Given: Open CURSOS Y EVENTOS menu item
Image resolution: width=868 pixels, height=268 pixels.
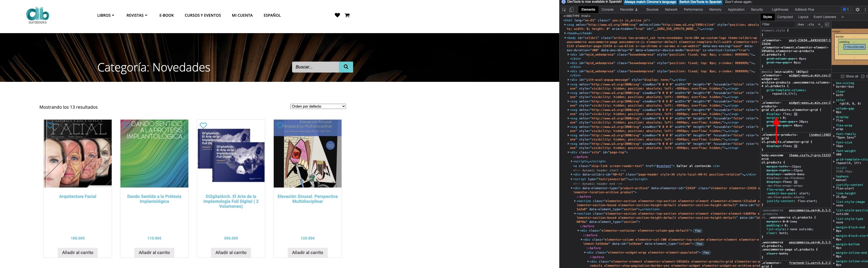Looking at the screenshot, I should [203, 15].
